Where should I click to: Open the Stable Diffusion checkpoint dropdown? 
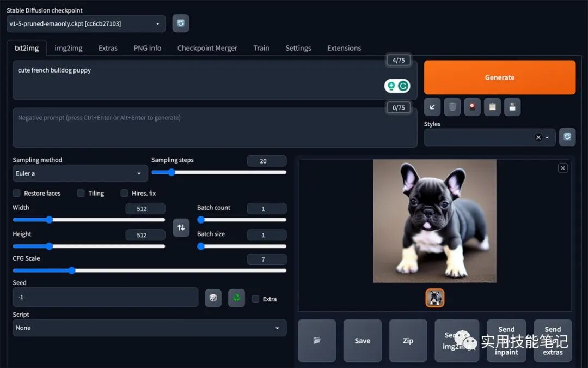[x=86, y=23]
